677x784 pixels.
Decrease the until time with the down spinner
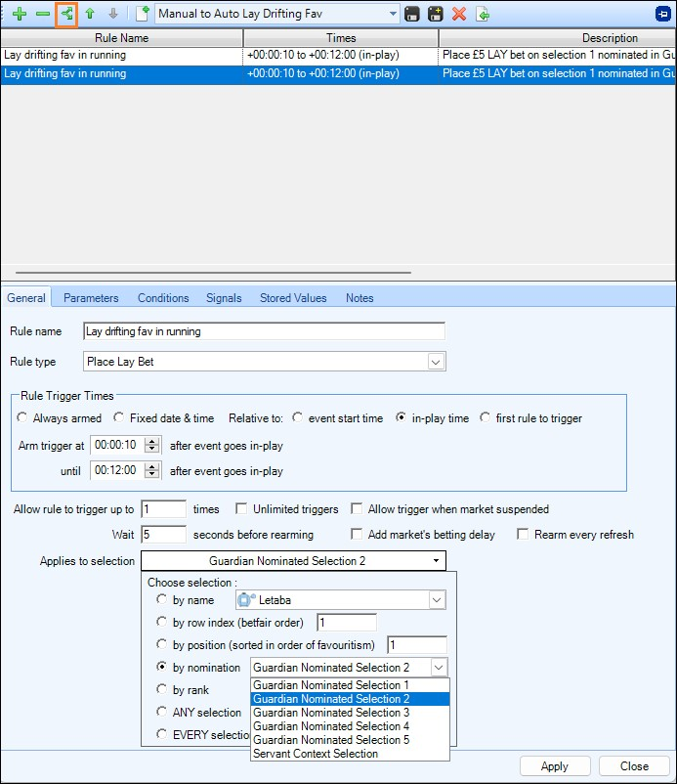151,474
